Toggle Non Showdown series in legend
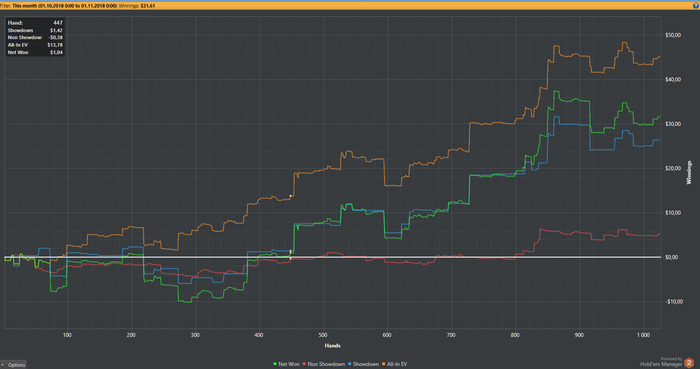 [324, 364]
